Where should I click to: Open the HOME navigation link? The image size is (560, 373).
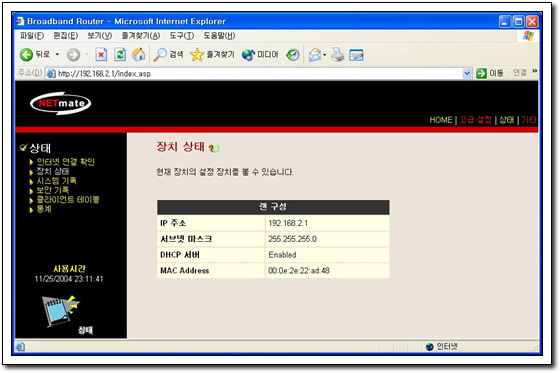tap(441, 120)
